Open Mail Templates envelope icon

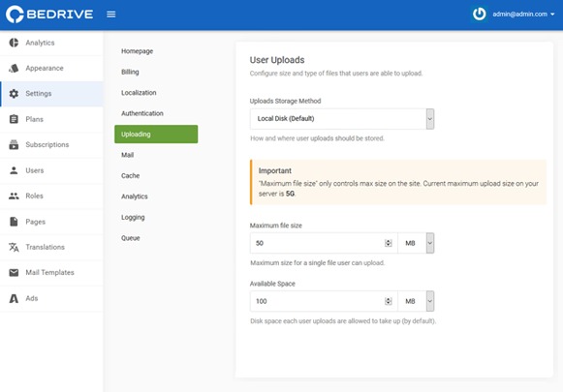(14, 273)
